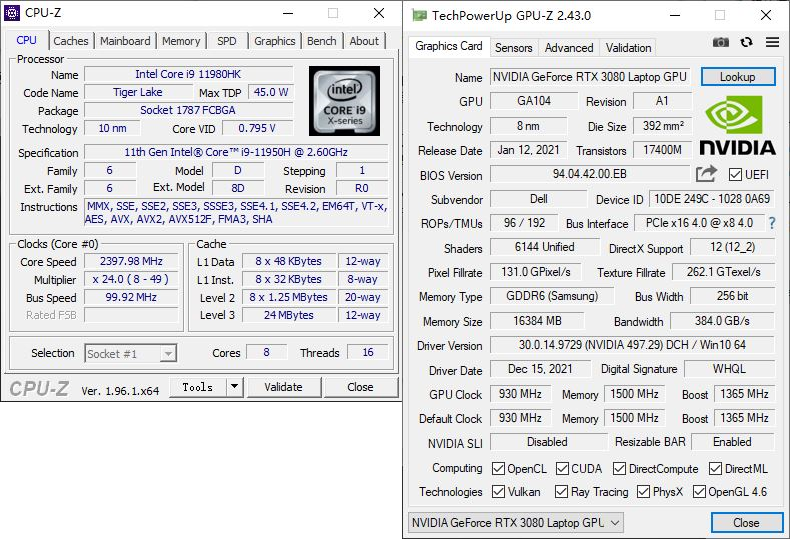Screen dimensions: 790x539
Task: Click the Threads value 16
Action: click(368, 353)
